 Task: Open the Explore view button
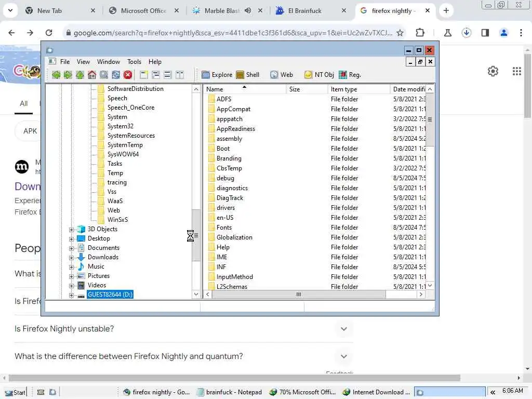[x=217, y=75]
